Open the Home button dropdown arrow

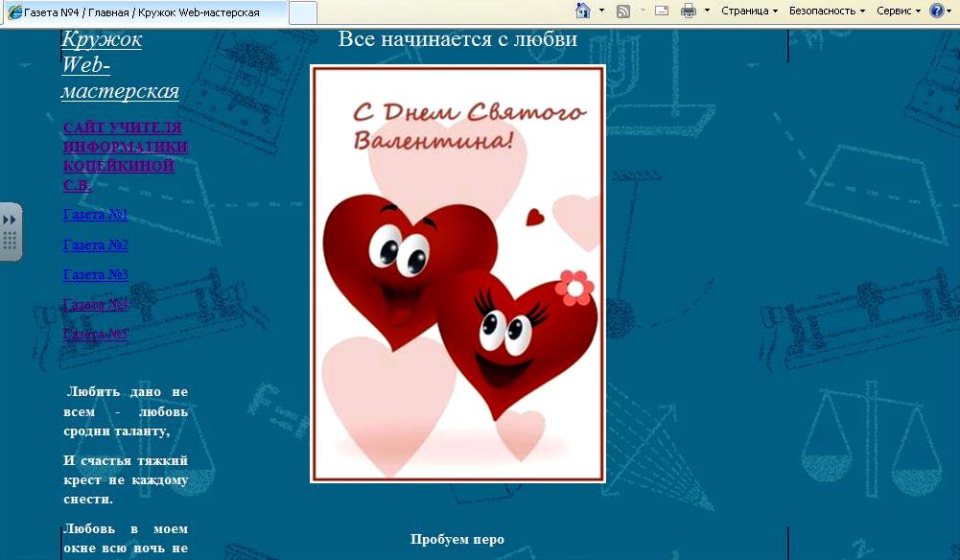[602, 11]
